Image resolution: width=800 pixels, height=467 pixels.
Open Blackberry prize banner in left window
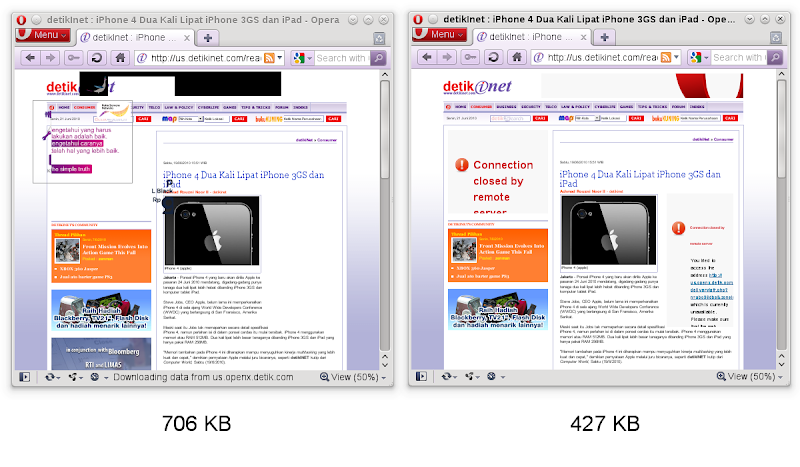(101, 310)
